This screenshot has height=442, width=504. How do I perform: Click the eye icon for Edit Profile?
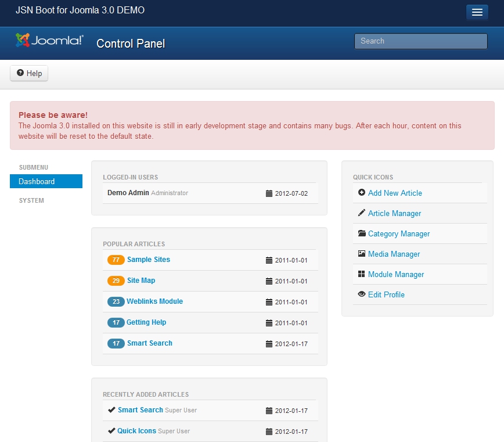tap(362, 294)
